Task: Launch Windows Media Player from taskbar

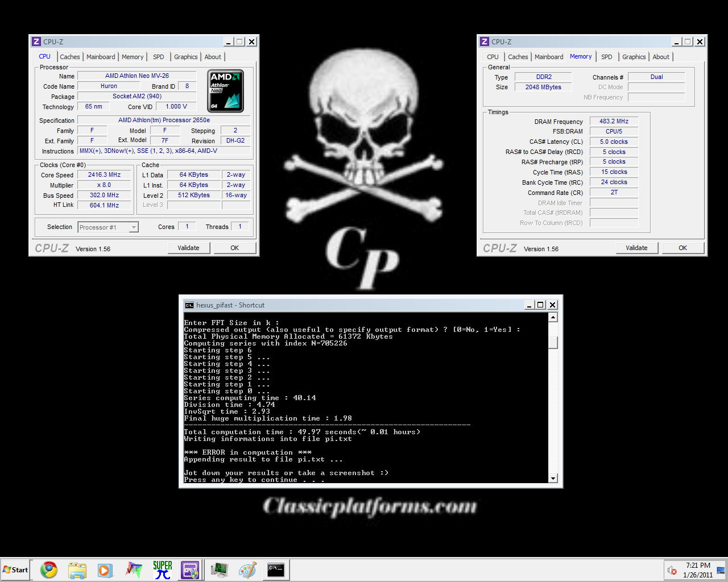Action: coord(105,569)
